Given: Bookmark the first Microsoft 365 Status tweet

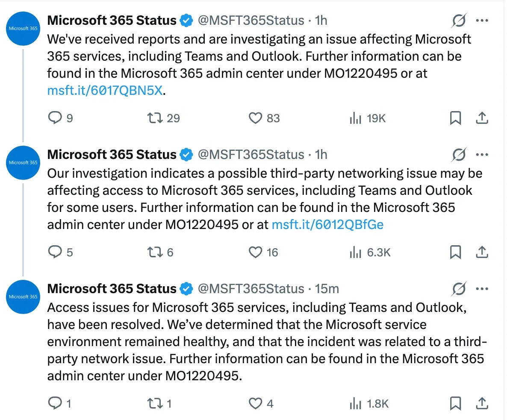Looking at the screenshot, I should 456,118.
